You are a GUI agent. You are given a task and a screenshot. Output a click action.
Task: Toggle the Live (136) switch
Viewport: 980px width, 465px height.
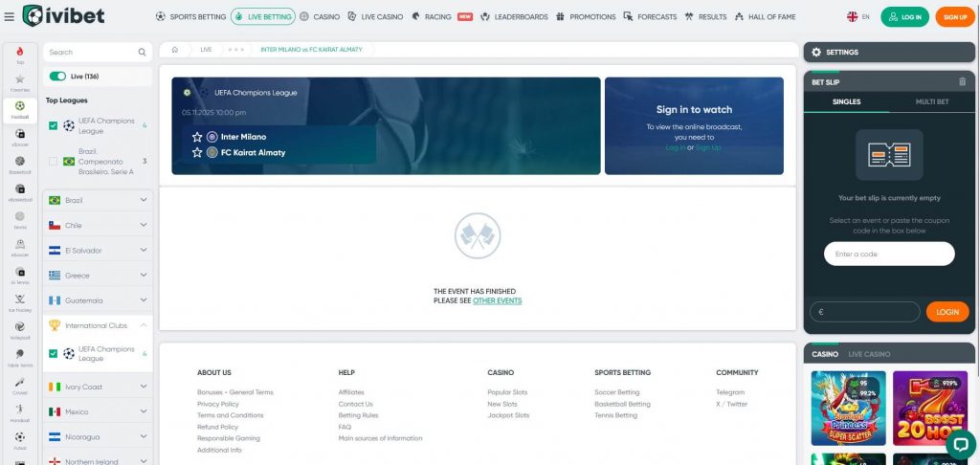coord(58,77)
